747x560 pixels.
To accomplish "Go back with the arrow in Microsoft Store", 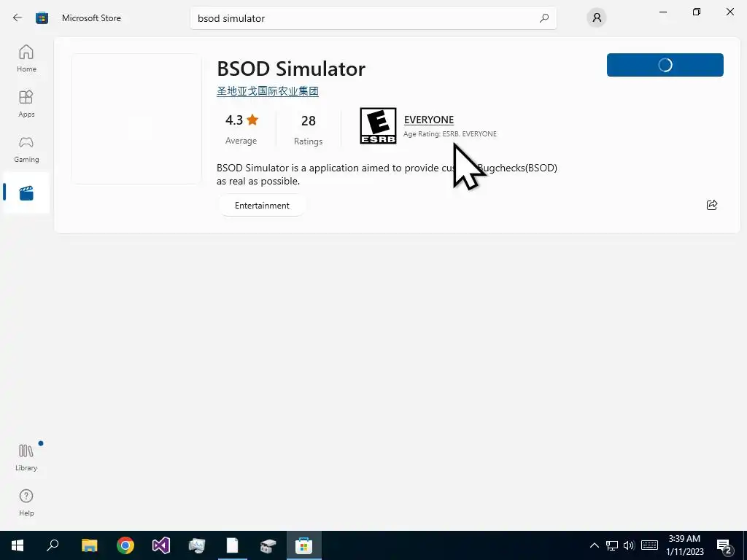I will (18, 17).
